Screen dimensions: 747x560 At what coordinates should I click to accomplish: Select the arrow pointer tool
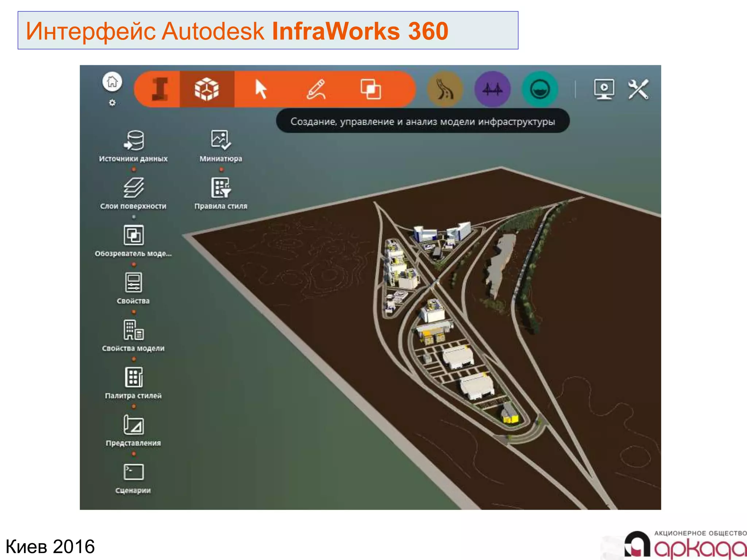tap(261, 89)
